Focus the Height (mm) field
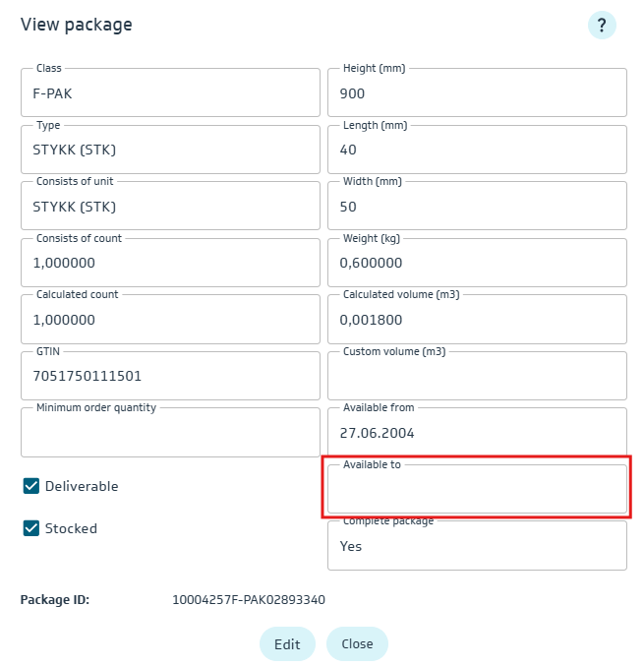 coord(477,93)
